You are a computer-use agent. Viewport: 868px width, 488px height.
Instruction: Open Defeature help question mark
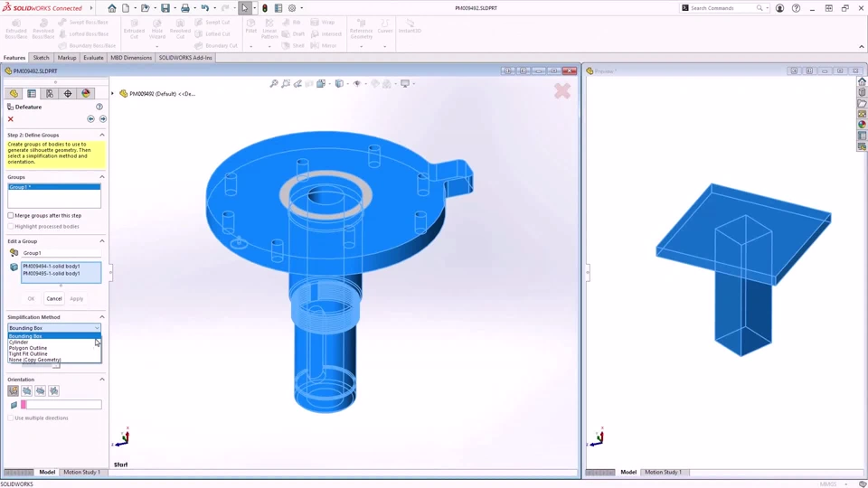99,107
